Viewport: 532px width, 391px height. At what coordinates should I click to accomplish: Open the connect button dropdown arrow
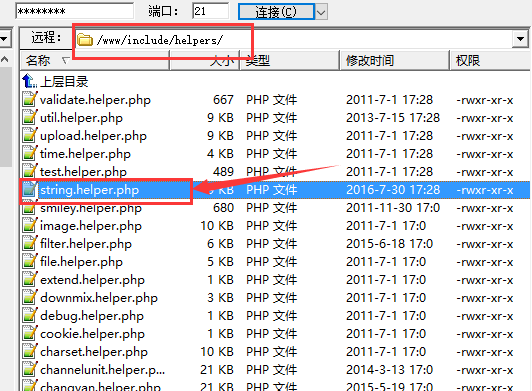[x=321, y=12]
